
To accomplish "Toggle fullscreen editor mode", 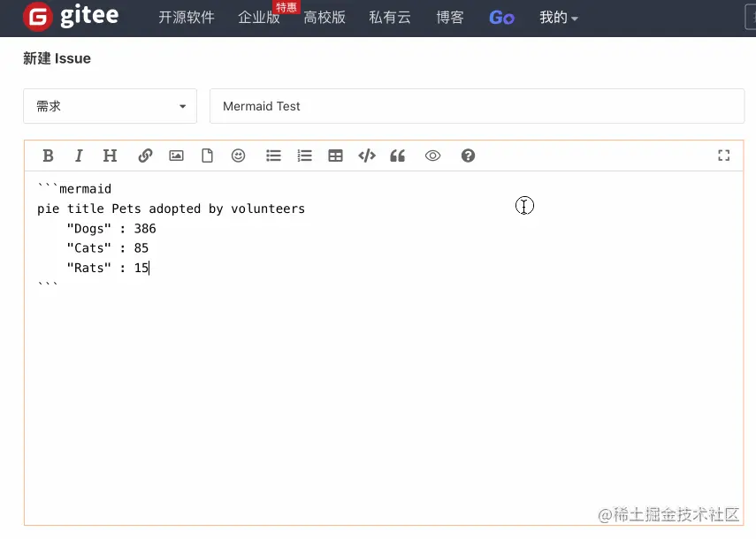I will [x=723, y=156].
